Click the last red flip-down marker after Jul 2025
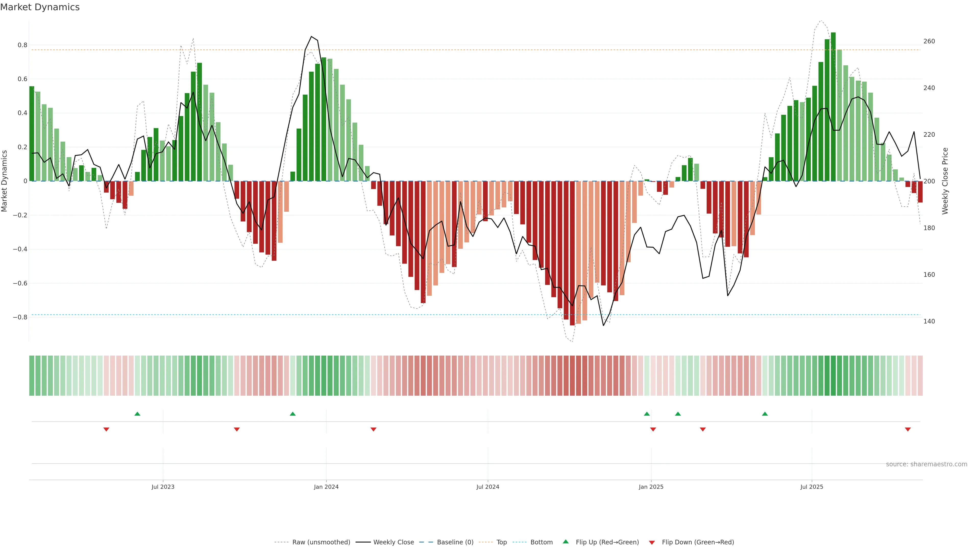This screenshot has height=551, width=980. 908,429
